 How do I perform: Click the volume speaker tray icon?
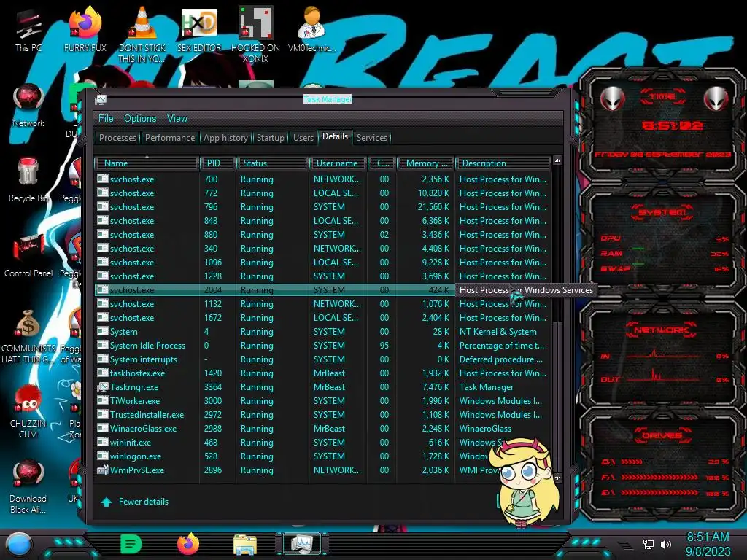tap(666, 544)
